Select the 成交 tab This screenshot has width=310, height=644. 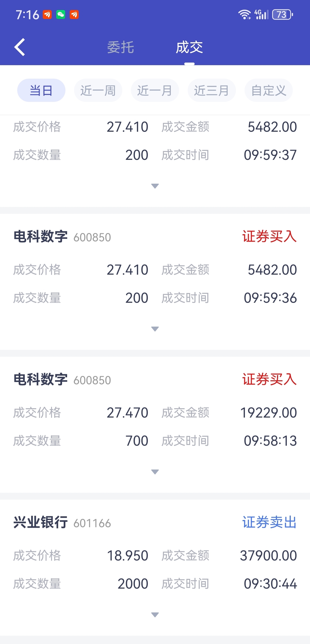189,47
